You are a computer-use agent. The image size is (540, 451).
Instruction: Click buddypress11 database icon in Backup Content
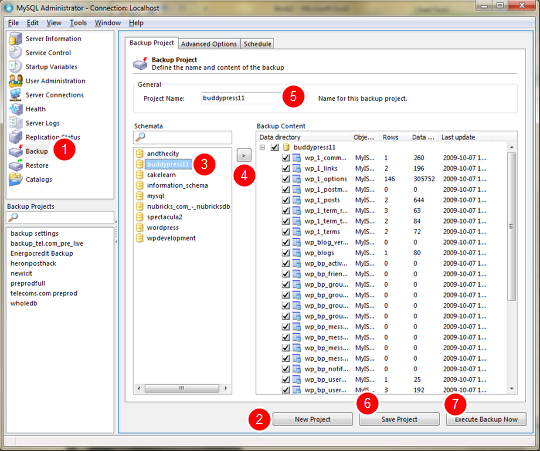pos(286,148)
